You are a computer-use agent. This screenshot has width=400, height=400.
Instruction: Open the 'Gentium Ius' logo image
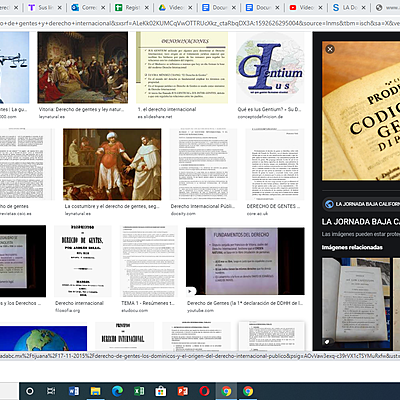coord(270,67)
